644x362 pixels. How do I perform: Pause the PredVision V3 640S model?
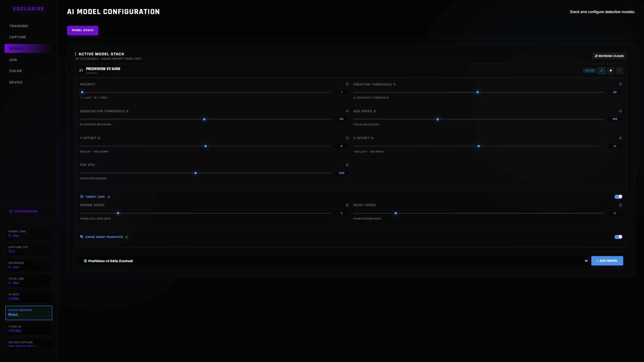610,71
